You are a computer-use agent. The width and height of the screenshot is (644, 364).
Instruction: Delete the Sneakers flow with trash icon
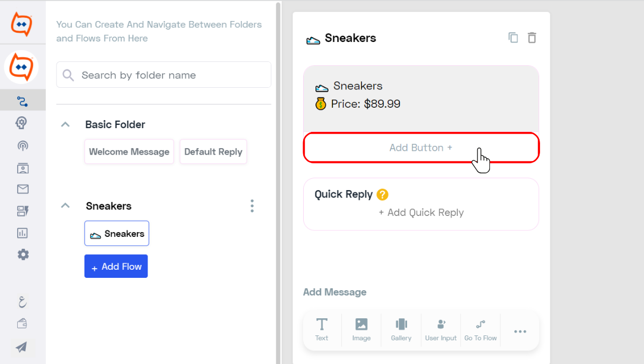(x=532, y=38)
